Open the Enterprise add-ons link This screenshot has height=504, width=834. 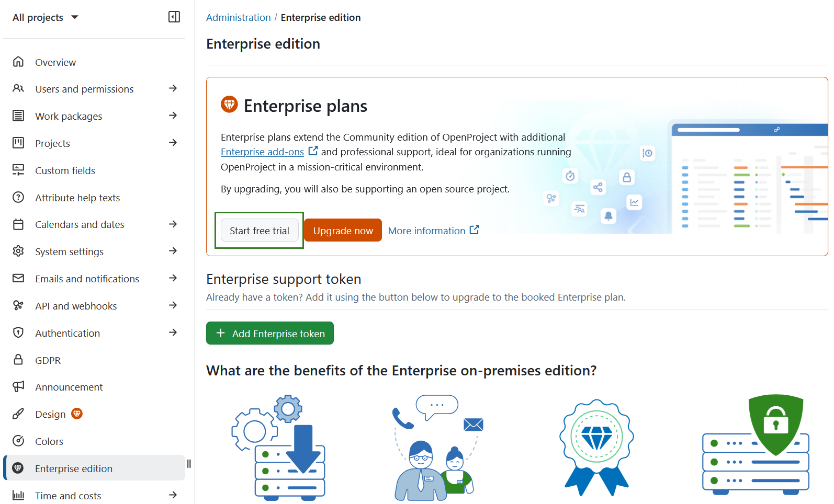click(x=262, y=152)
